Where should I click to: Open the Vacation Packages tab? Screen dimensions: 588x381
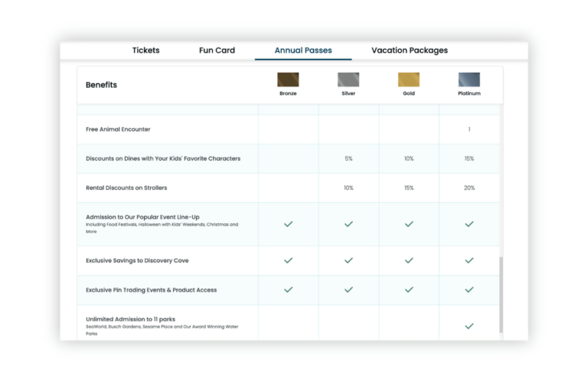(410, 50)
